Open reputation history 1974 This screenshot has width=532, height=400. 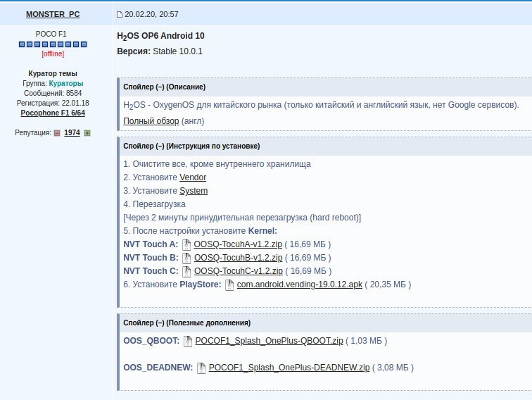point(72,133)
